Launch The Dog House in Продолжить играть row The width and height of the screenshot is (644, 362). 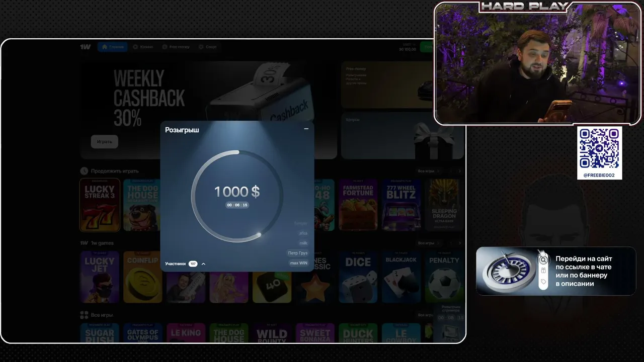click(x=142, y=205)
